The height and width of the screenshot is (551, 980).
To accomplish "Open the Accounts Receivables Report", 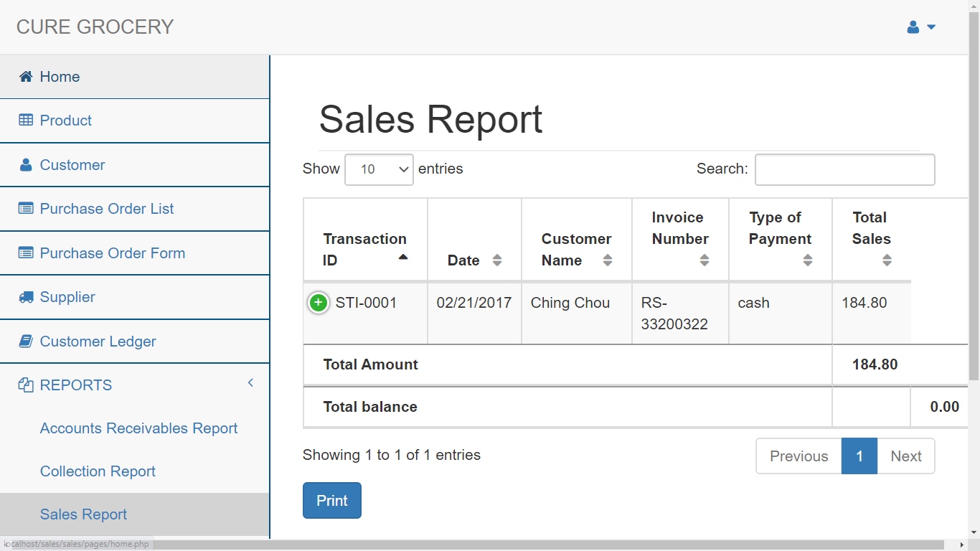I will click(x=138, y=428).
